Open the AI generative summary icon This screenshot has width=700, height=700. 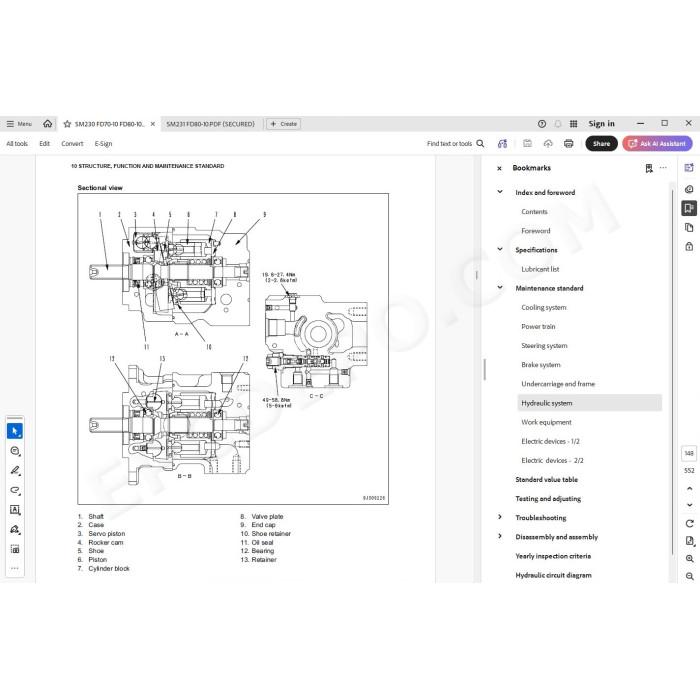point(502,143)
